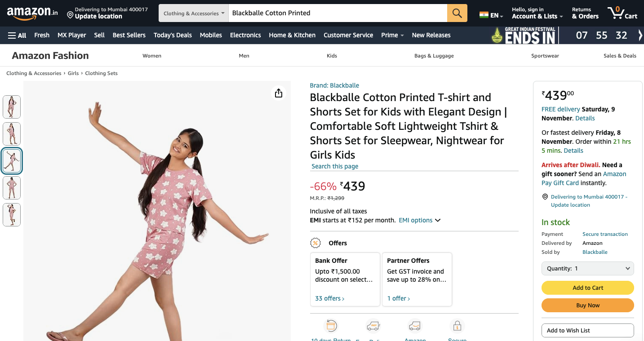
Task: Expand EMI options chevron
Action: 438,220
